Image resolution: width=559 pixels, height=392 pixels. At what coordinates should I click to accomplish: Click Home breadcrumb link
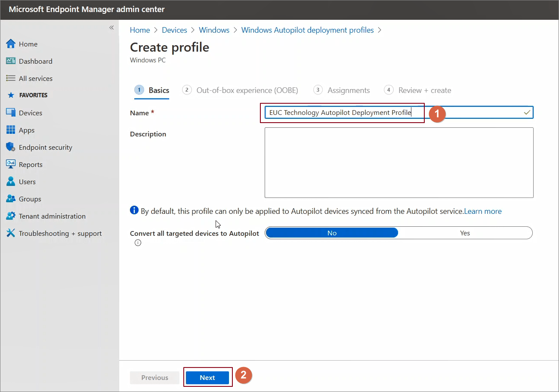coord(140,30)
